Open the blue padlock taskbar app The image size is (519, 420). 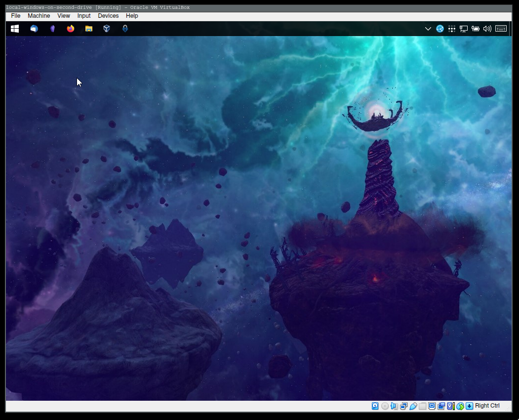(x=125, y=29)
